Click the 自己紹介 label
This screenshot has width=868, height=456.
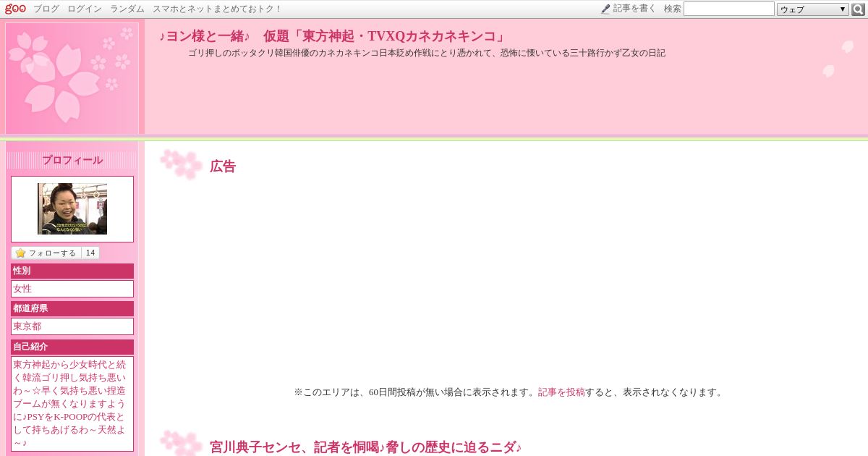72,347
